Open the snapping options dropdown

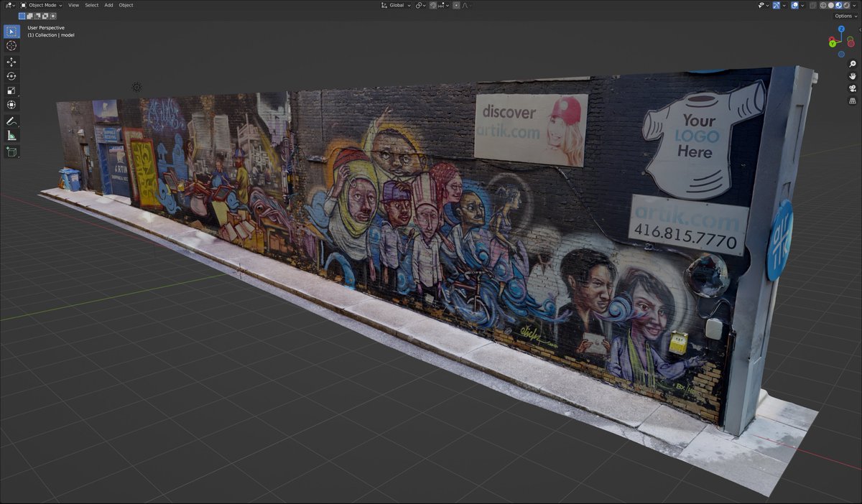point(443,5)
